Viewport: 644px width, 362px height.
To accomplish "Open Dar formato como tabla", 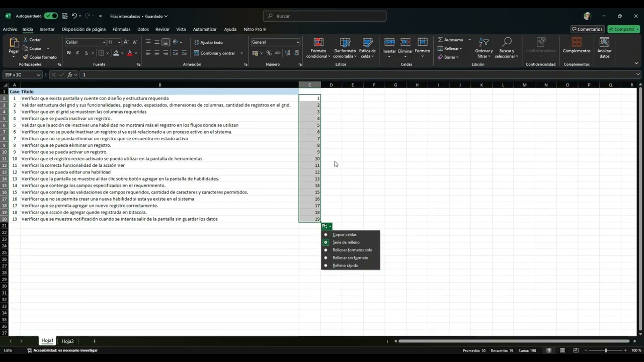I will pyautogui.click(x=345, y=48).
